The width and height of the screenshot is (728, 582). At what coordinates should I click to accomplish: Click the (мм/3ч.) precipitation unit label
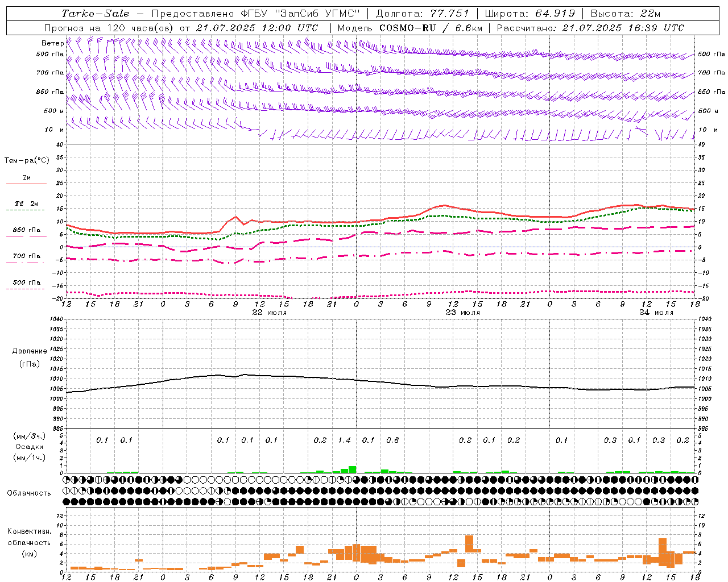tap(28, 436)
